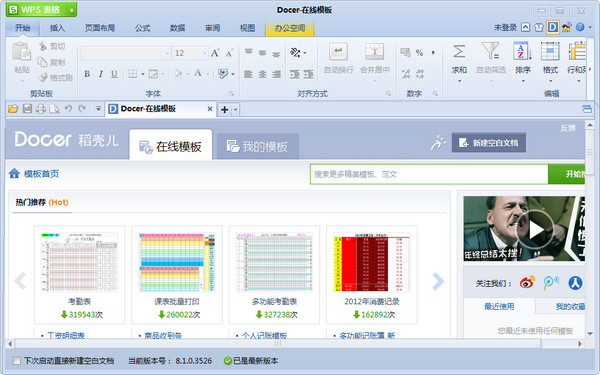
Task: Click the template search input field
Action: click(429, 174)
